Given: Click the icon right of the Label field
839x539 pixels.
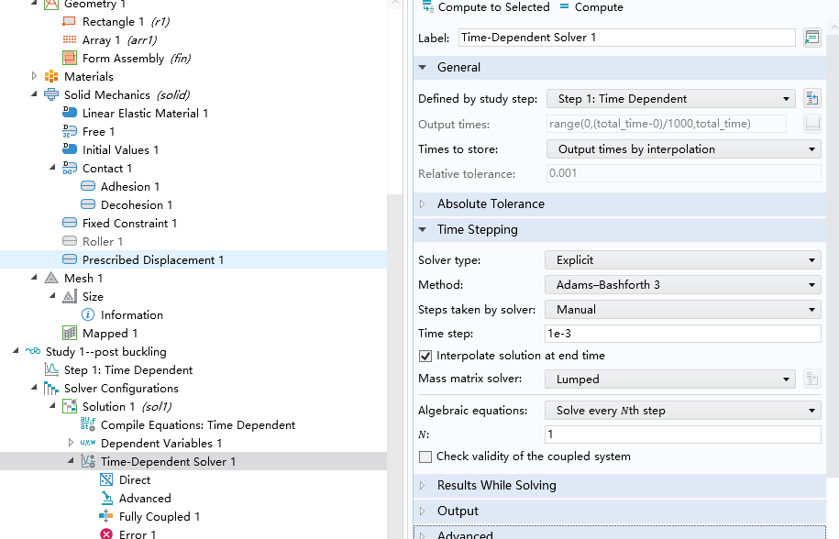Looking at the screenshot, I should pos(811,38).
